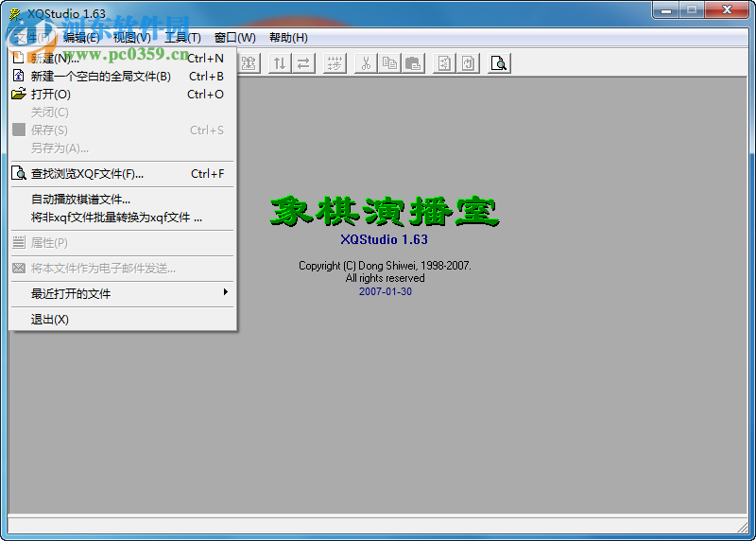
Task: Click the 象棋演播室 splash logo
Action: tap(385, 211)
